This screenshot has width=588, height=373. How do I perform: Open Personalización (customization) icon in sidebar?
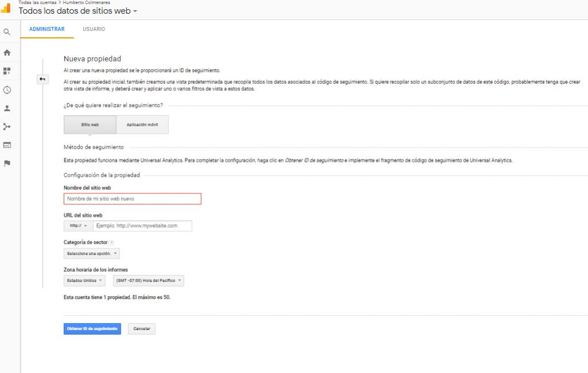(x=7, y=69)
